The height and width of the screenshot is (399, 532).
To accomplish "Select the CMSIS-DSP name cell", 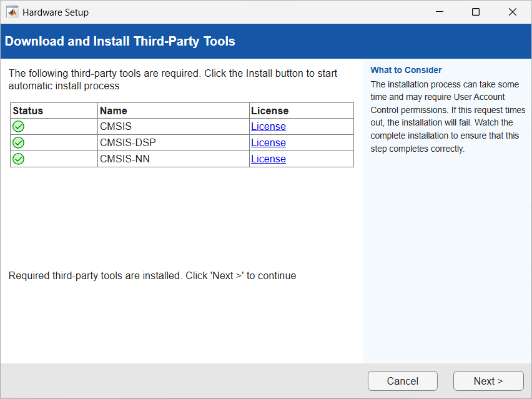I will tap(174, 143).
